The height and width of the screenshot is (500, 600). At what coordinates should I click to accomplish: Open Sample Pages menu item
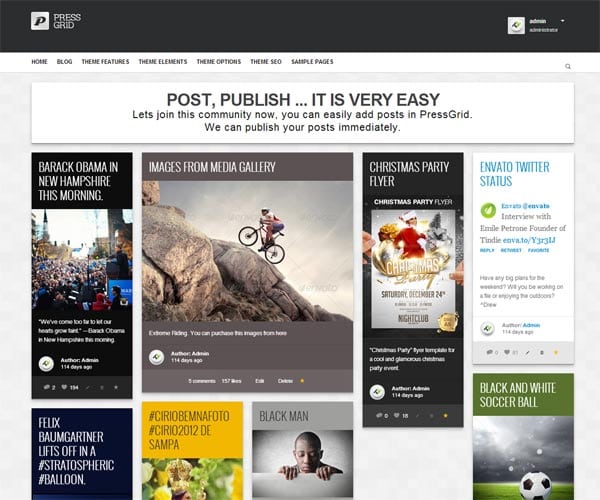[x=312, y=62]
